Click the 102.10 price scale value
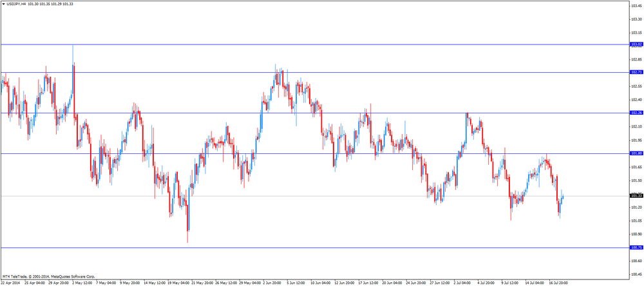The height and width of the screenshot is (286, 644). click(x=636, y=126)
